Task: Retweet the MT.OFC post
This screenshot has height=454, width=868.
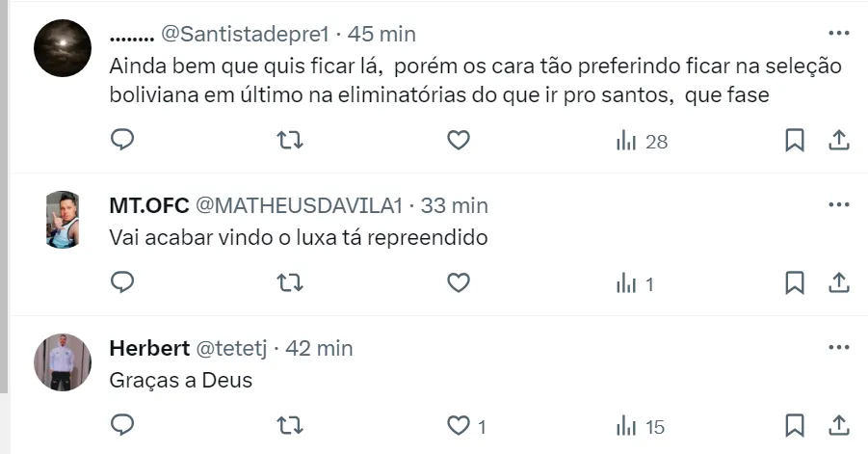Action: point(289,282)
